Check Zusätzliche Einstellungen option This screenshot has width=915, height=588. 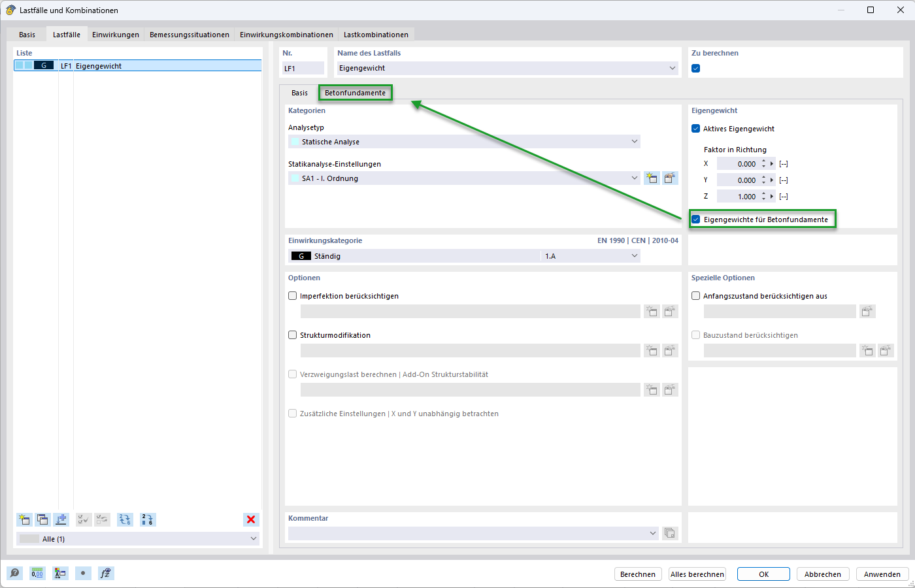293,414
